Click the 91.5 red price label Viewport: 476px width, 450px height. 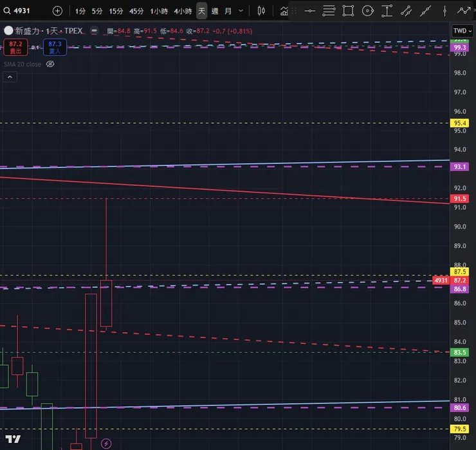point(460,199)
